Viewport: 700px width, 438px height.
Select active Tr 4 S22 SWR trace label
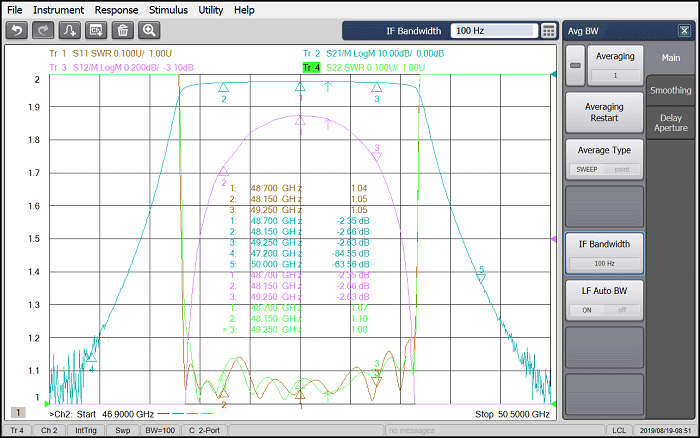pos(364,68)
